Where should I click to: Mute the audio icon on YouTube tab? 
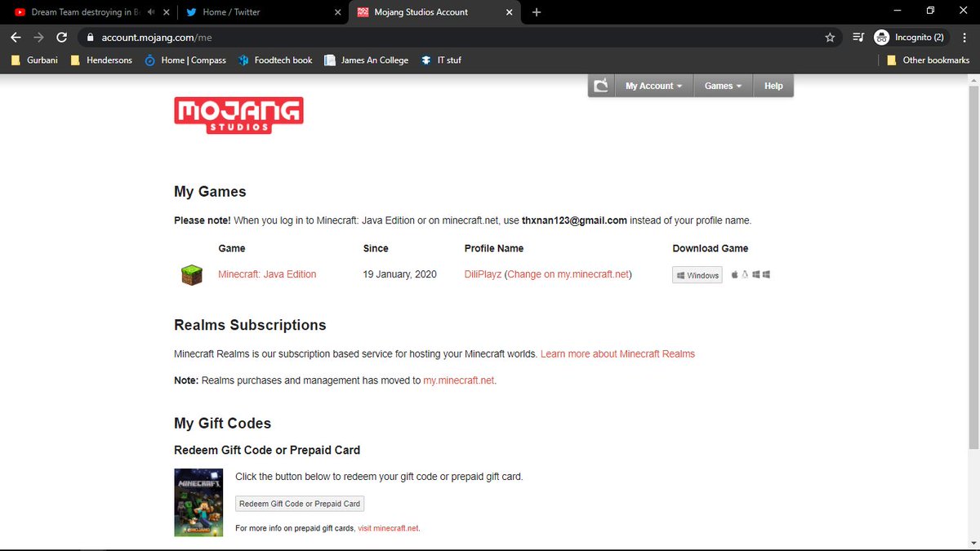(x=152, y=12)
